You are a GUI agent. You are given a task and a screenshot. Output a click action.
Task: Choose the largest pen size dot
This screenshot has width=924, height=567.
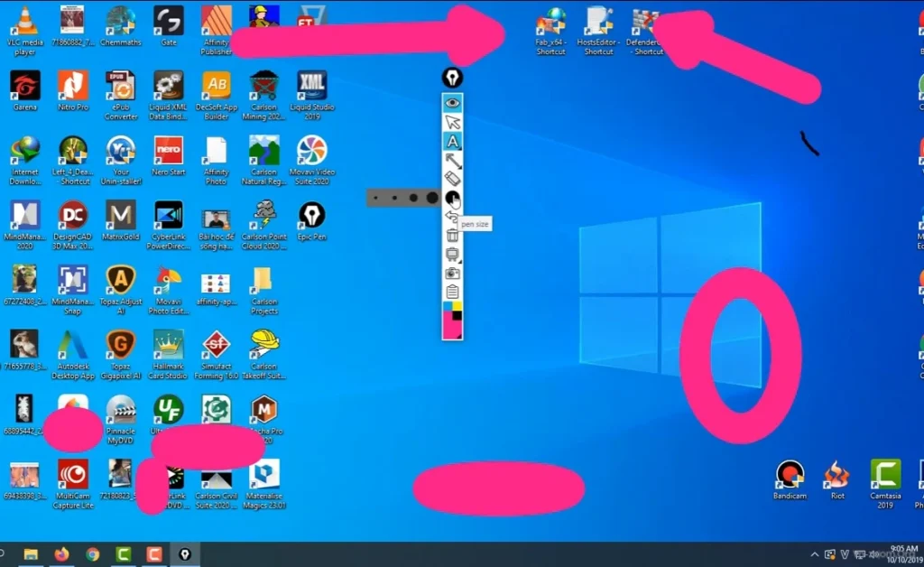point(431,198)
